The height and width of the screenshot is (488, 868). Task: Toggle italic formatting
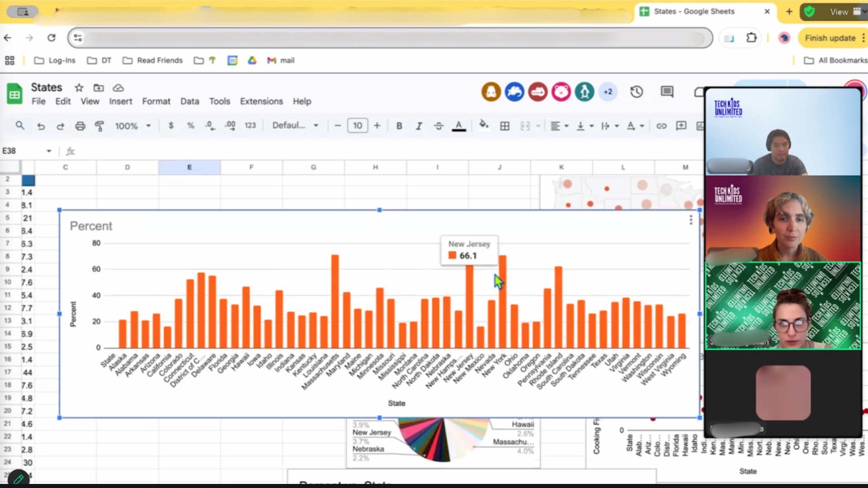419,126
